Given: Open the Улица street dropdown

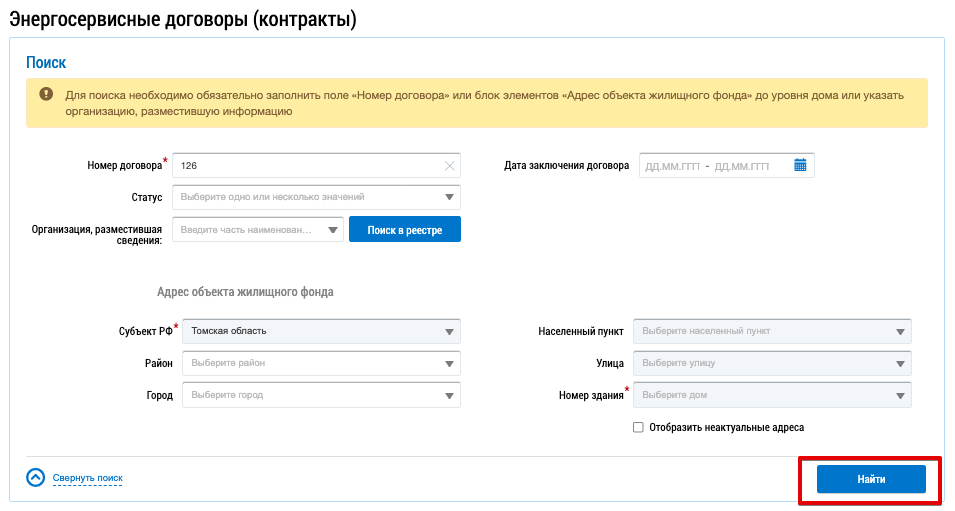Looking at the screenshot, I should pyautogui.click(x=899, y=363).
